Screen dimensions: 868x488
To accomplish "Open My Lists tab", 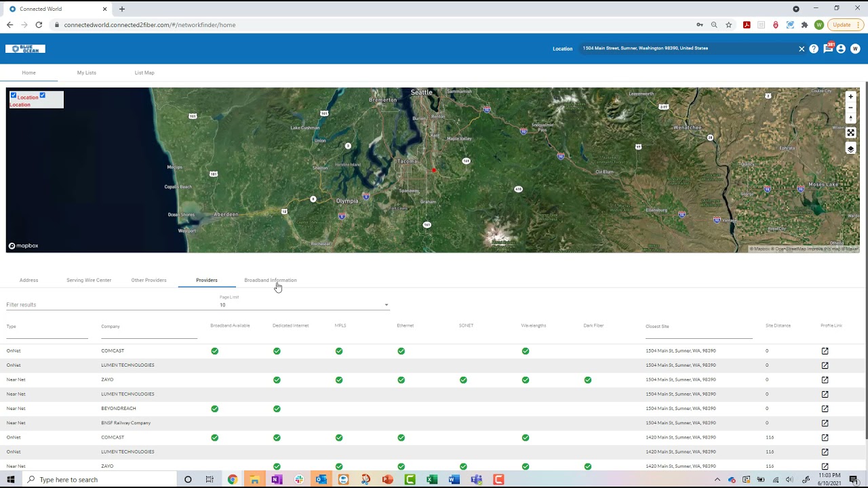I will click(86, 73).
